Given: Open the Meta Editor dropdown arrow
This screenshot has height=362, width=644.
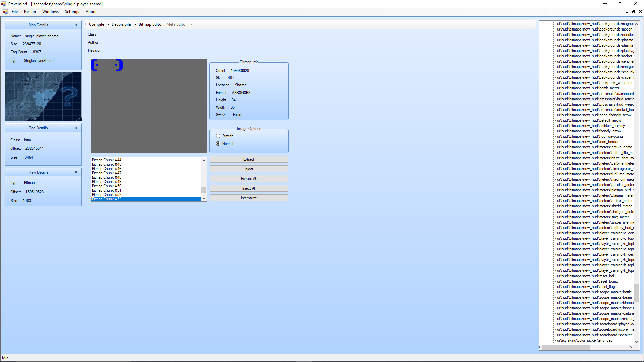Looking at the screenshot, I should click(191, 24).
